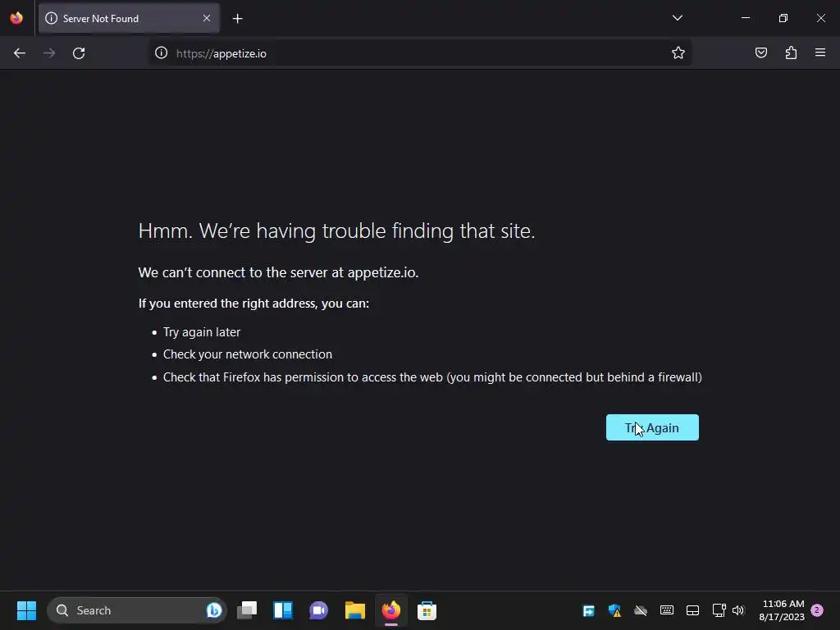Click 'Check your network connection' text
Viewport: 840px width, 630px height.
[248, 354]
